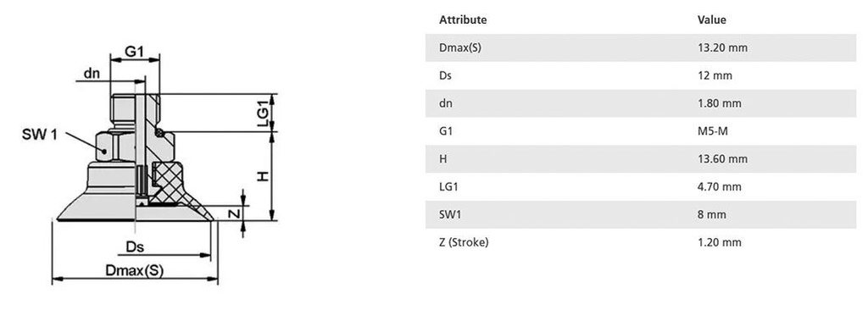The width and height of the screenshot is (868, 310).
Task: Click the Value column header
Action: point(712,19)
